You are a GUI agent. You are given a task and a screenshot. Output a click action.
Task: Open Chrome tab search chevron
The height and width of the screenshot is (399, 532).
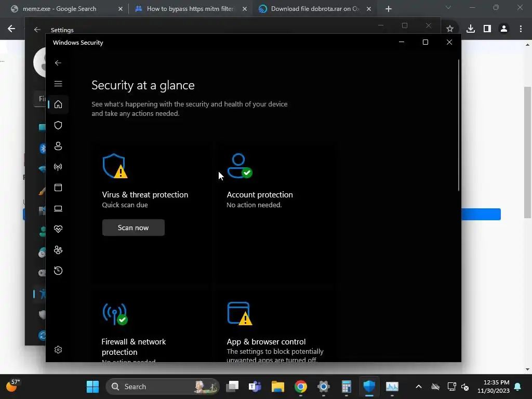tap(448, 7)
